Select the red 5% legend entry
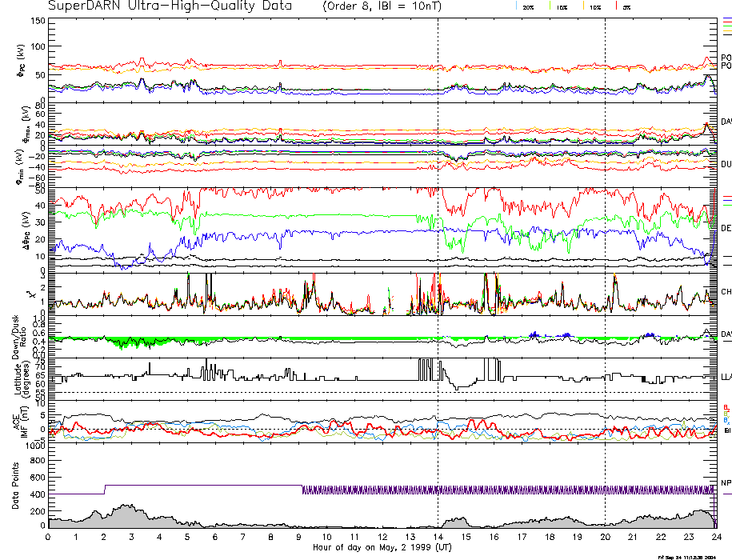The height and width of the screenshot is (560, 732). (624, 6)
